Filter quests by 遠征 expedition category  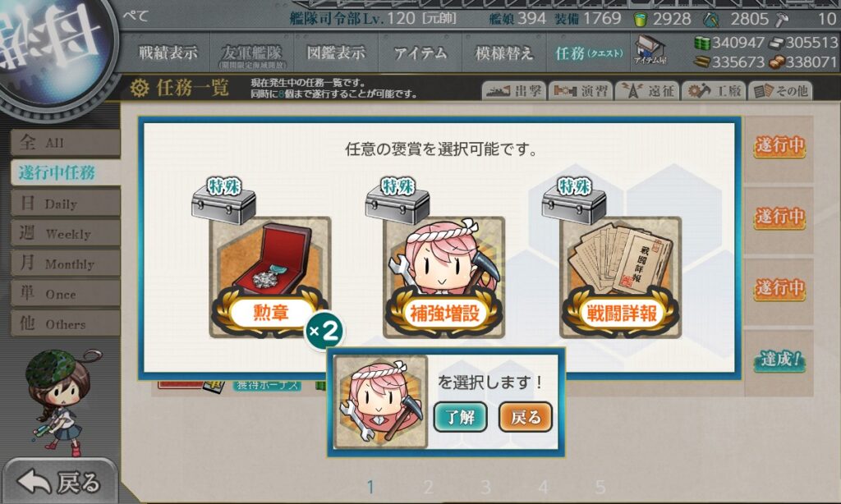(x=647, y=91)
